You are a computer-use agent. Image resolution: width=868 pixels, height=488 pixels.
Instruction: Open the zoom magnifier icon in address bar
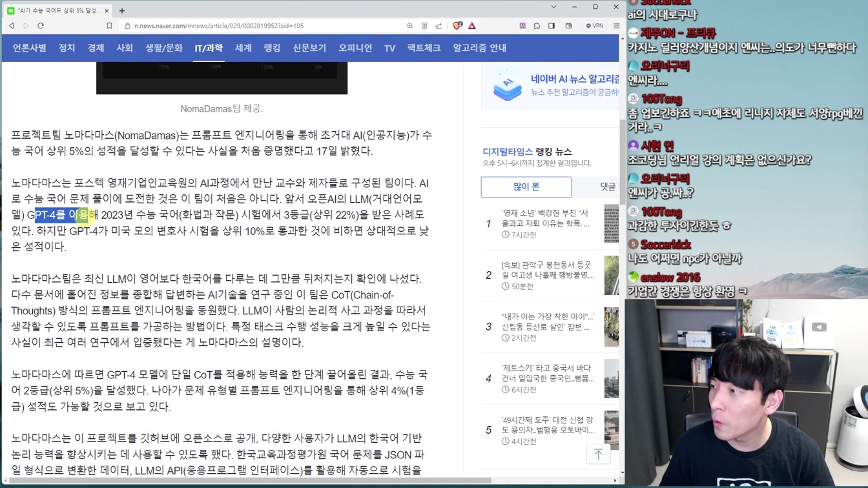point(410,26)
